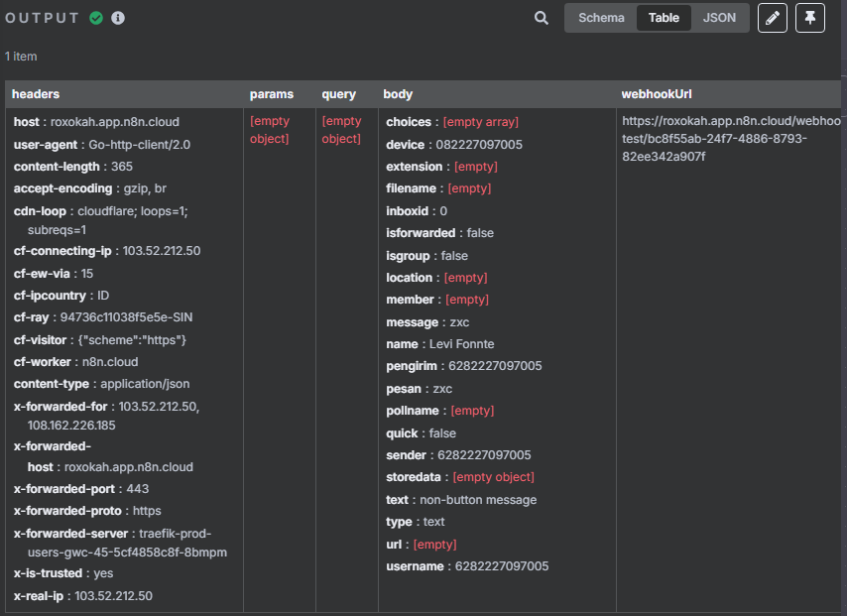Click the search magnifier icon

tap(542, 18)
